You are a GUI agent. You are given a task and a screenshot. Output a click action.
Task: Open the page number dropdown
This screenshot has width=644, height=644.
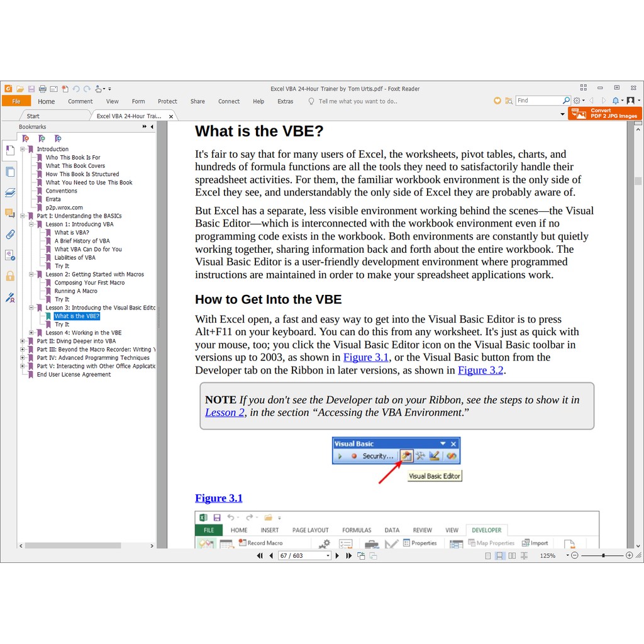tap(328, 556)
